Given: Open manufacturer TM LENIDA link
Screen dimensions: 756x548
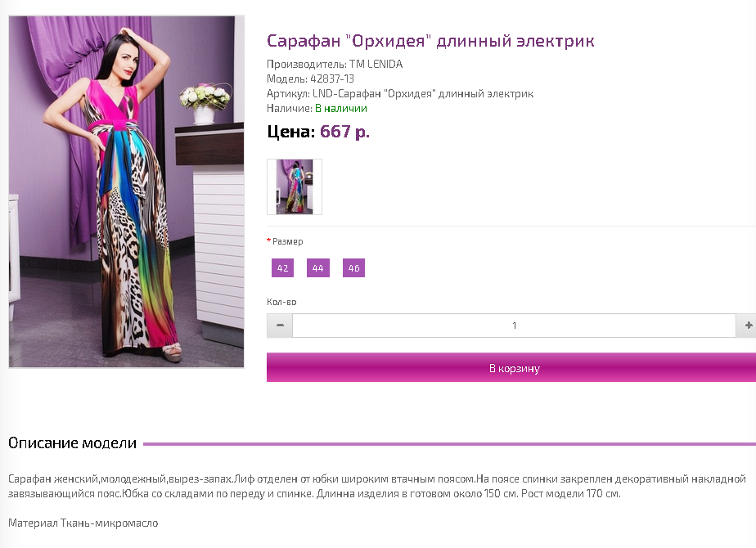Looking at the screenshot, I should (x=376, y=64).
